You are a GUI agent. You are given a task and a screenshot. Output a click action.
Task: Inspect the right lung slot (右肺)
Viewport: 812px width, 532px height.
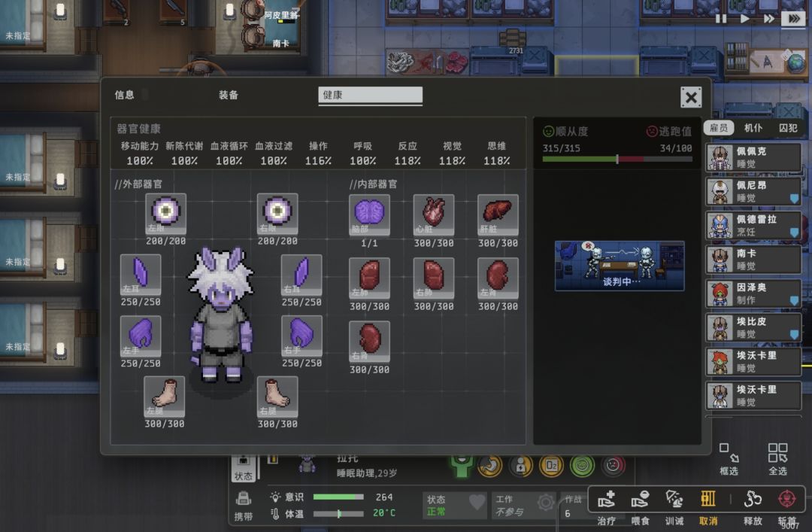click(434, 278)
